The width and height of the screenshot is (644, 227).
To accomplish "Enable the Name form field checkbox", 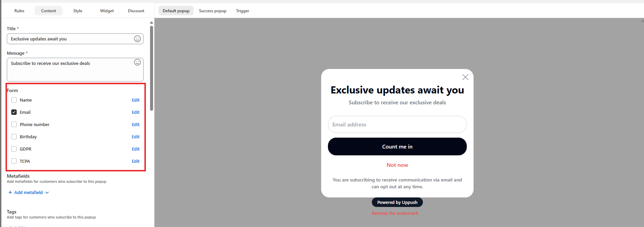I will 14,100.
